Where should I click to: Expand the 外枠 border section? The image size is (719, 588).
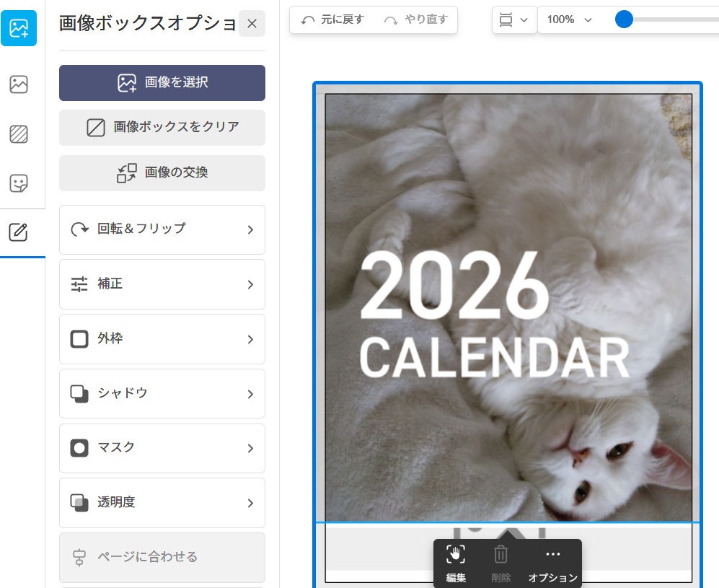coord(162,339)
